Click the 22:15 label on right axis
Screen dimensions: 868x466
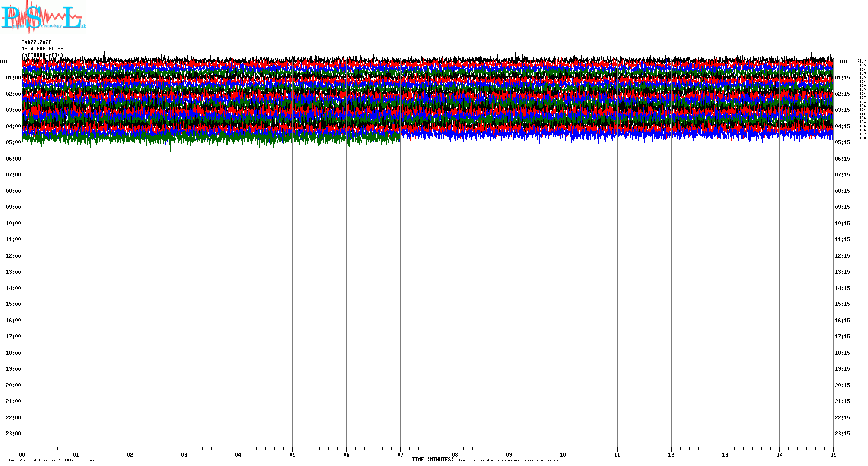[842, 418]
